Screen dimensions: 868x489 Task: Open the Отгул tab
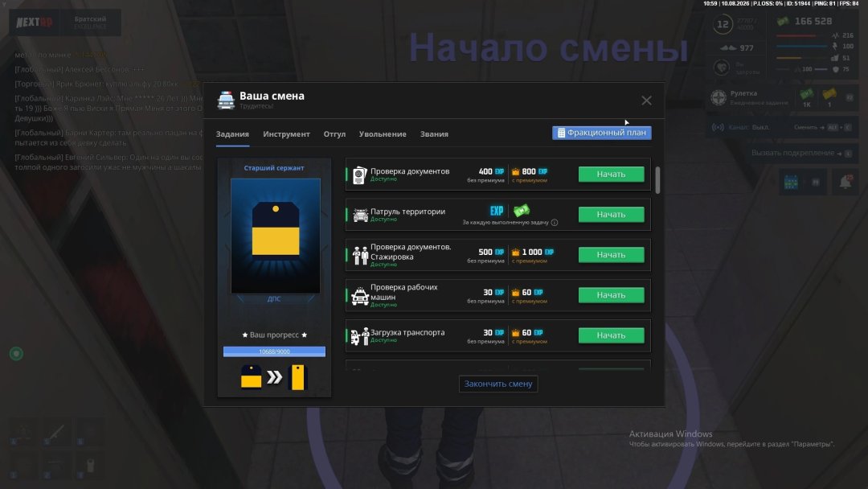coord(334,134)
